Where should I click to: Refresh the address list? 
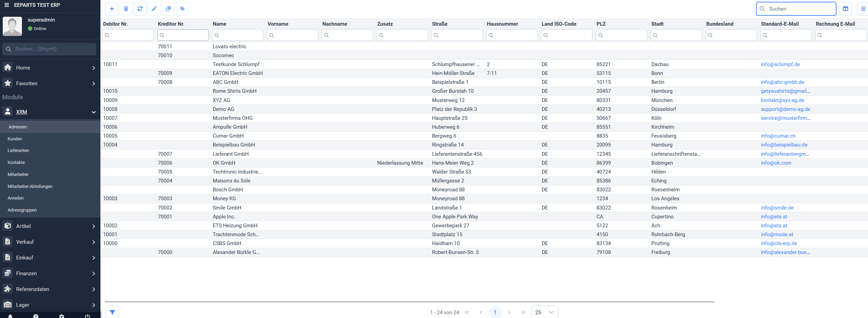point(140,9)
